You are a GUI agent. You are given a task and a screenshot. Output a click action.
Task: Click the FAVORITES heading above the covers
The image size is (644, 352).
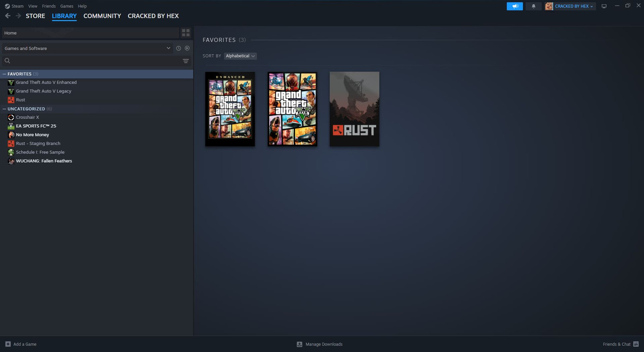click(219, 40)
